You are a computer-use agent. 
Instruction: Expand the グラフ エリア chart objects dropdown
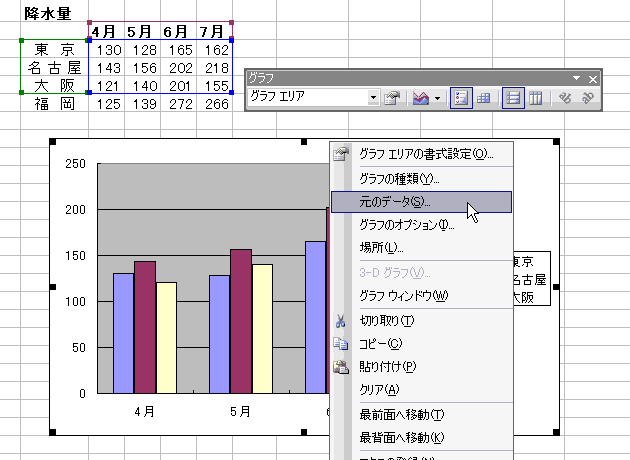373,98
